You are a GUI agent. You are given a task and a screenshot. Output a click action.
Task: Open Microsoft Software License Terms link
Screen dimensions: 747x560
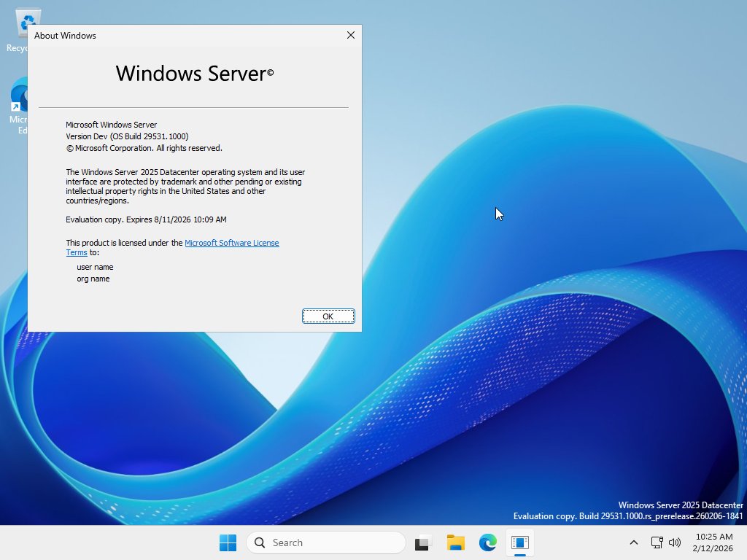tap(172, 248)
